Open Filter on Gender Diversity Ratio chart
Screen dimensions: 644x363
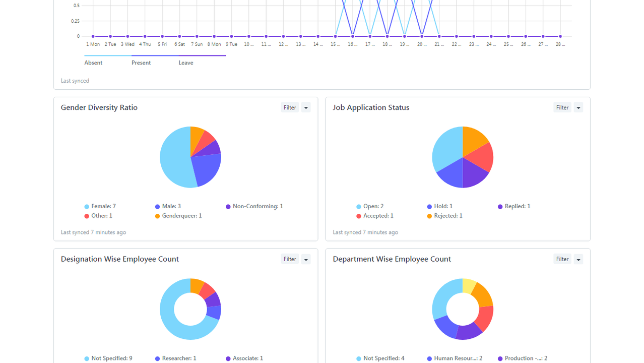(x=290, y=107)
